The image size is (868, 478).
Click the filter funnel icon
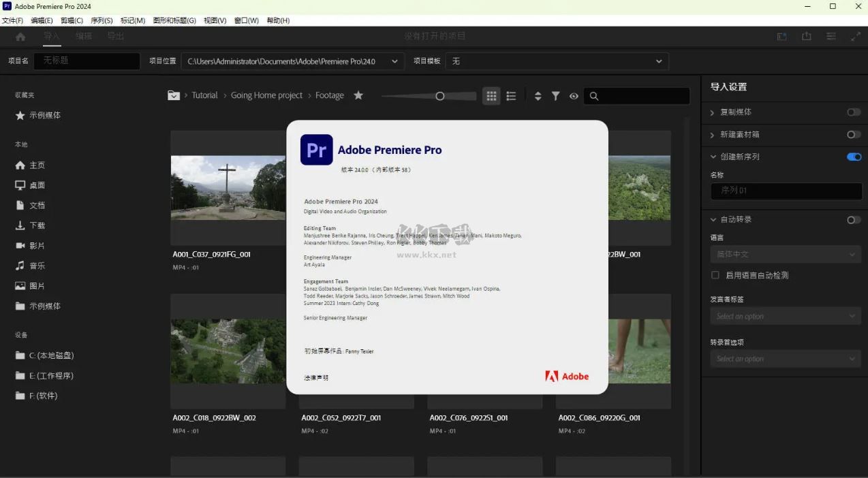pyautogui.click(x=555, y=95)
